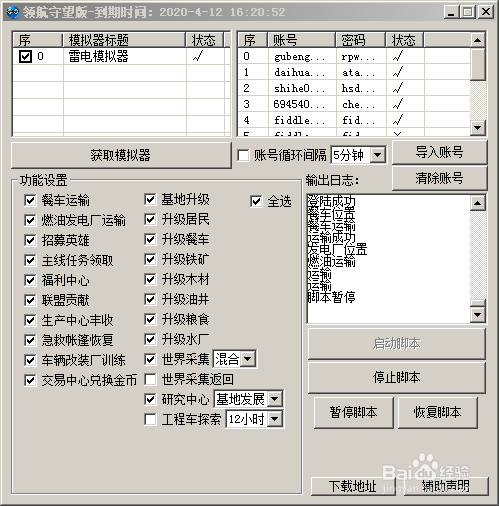
Task: Select the shihe0... account row
Action: point(354,89)
